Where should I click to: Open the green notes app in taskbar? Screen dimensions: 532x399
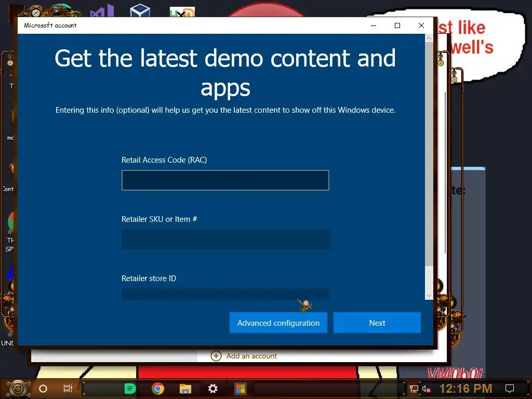(130, 389)
